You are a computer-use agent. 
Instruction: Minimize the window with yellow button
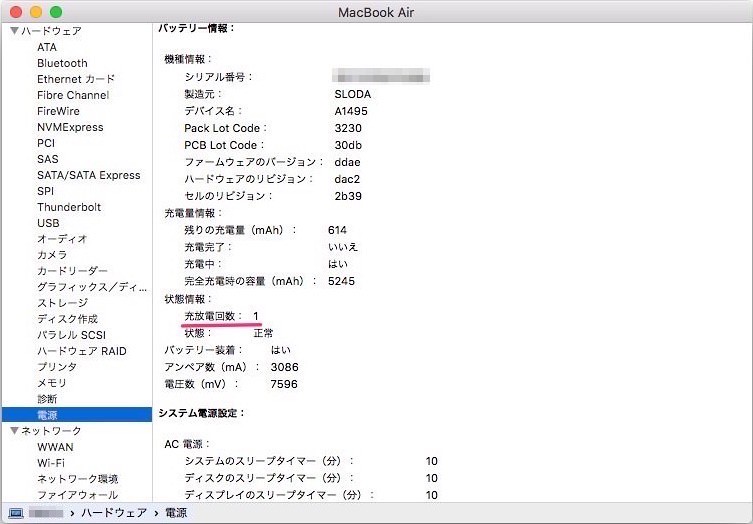pyautogui.click(x=36, y=12)
